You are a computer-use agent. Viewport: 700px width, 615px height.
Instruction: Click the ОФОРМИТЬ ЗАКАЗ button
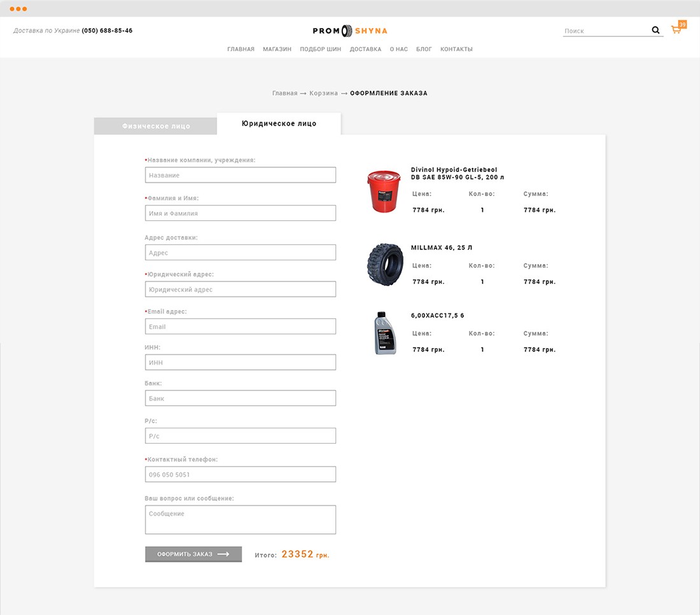(193, 555)
